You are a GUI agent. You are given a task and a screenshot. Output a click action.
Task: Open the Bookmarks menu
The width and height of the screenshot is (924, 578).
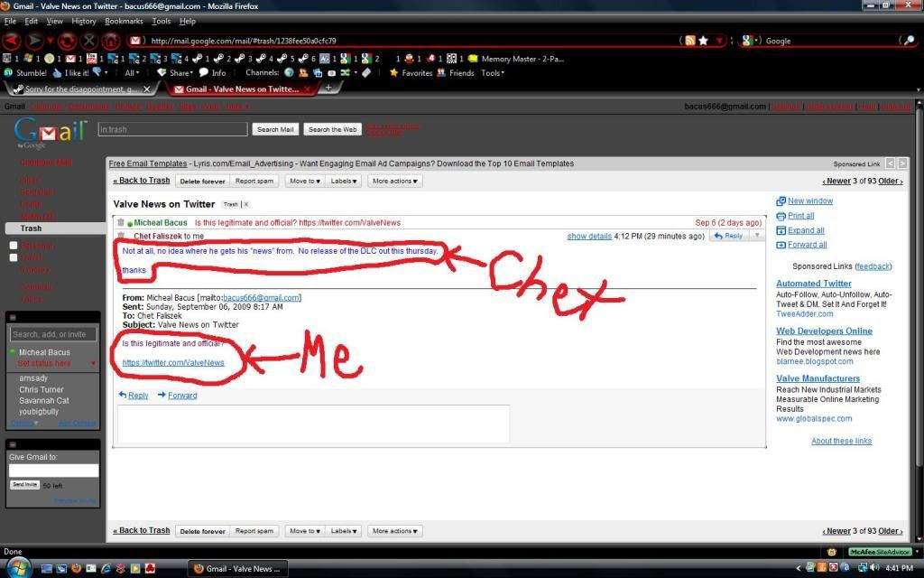[x=124, y=22]
